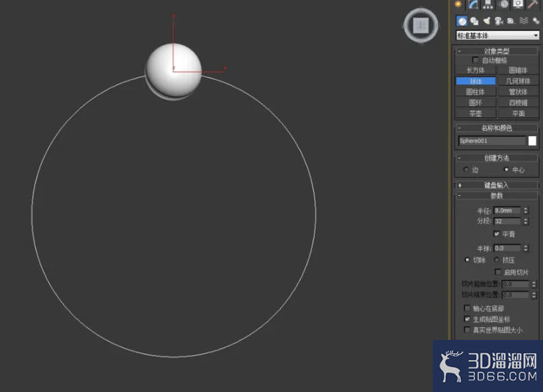This screenshot has height=392, width=543.
Task: Select the Helpers category icon
Action: tap(511, 21)
